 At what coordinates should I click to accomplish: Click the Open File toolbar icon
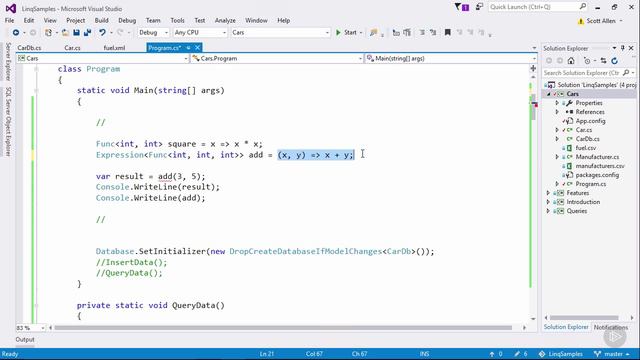[x=65, y=33]
